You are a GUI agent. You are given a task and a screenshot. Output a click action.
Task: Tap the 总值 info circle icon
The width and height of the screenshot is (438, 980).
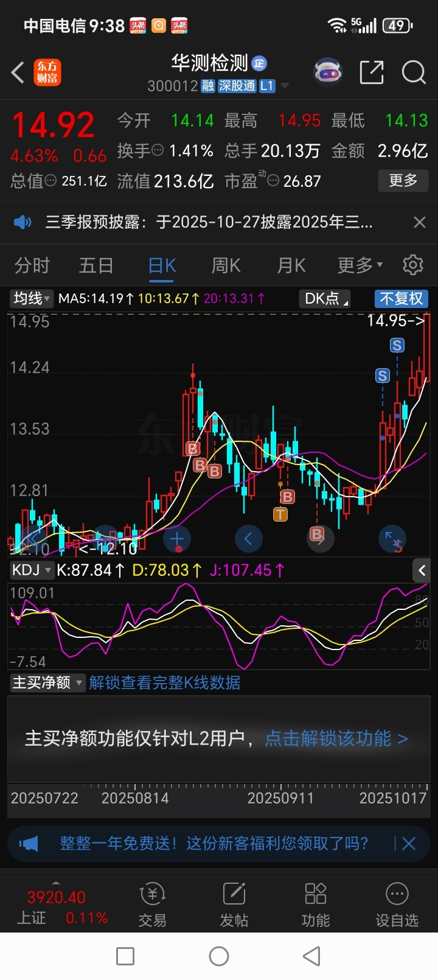(x=51, y=181)
